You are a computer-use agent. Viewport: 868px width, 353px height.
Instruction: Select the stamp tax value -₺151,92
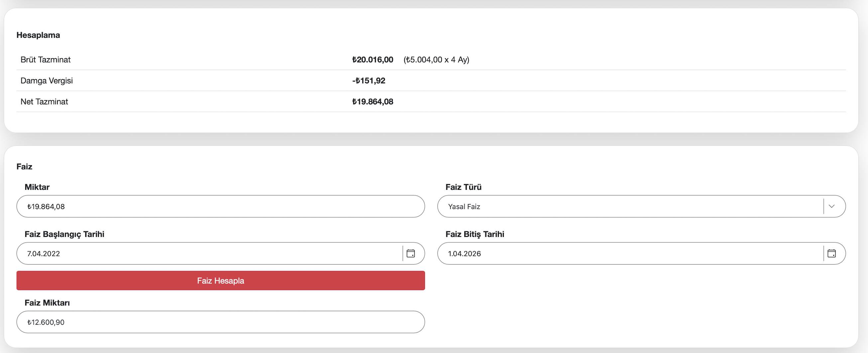click(x=369, y=80)
